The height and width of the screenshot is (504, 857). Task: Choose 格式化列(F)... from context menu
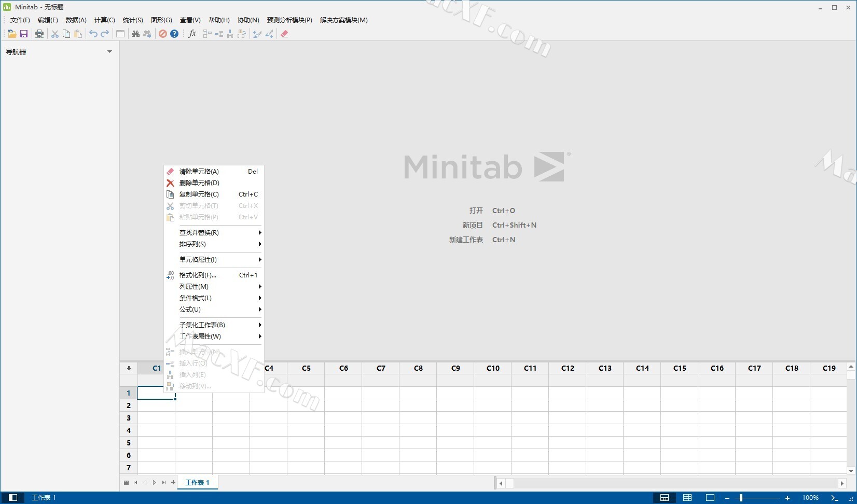click(x=214, y=275)
